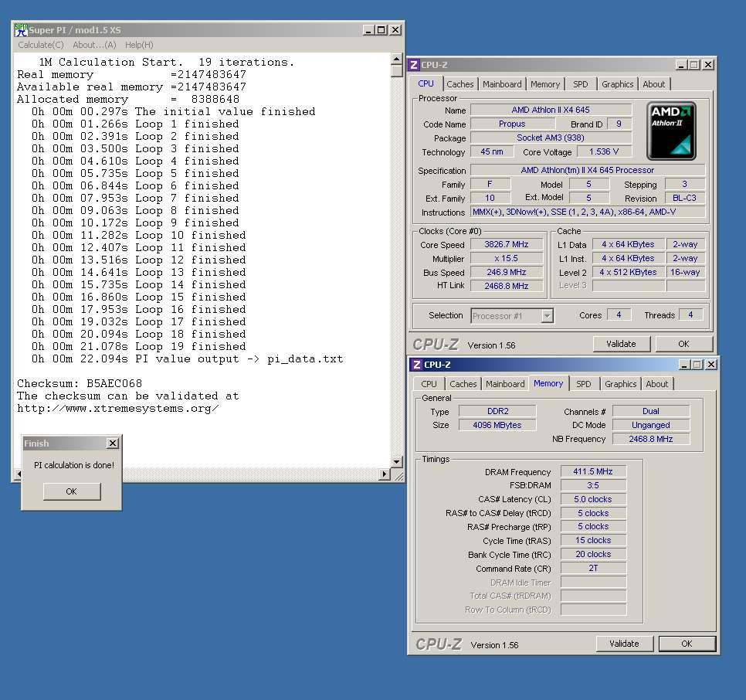Click the Instructions field listing MMX(+), 3DNow!(+)
The image size is (746, 700).
tap(588, 212)
